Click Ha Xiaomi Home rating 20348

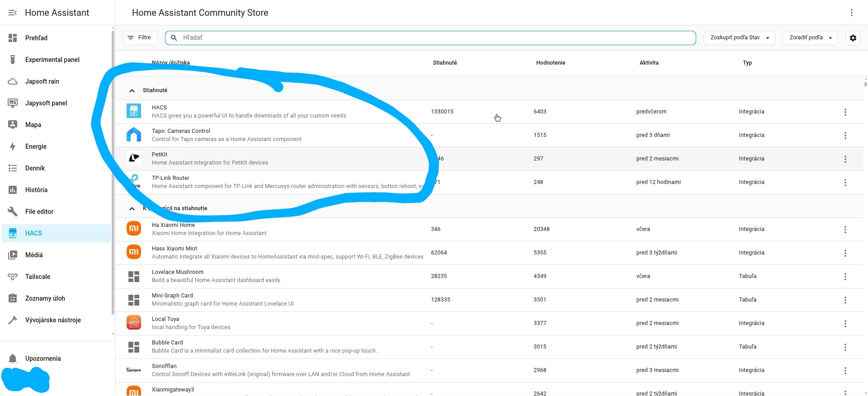point(542,229)
